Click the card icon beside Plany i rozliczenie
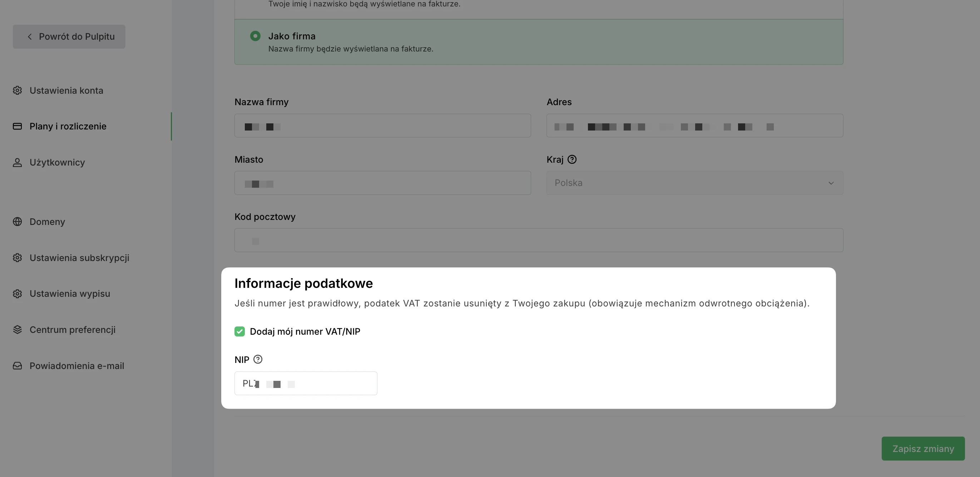 tap(17, 126)
